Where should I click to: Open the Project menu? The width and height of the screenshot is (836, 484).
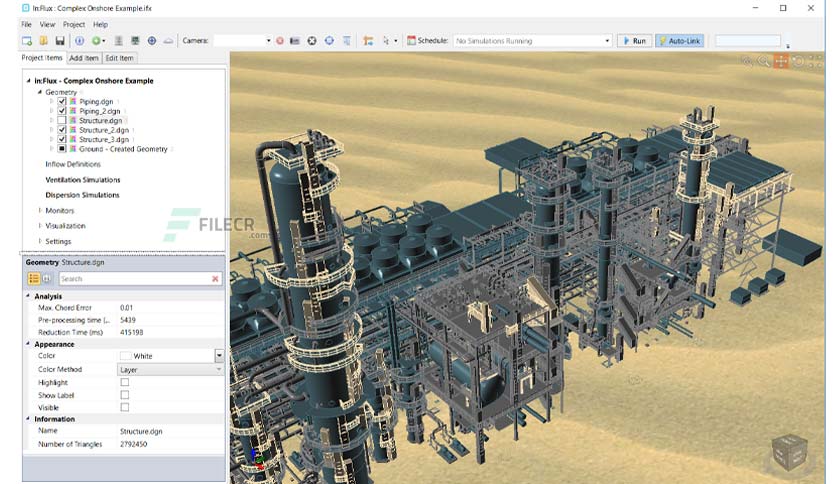tap(74, 25)
